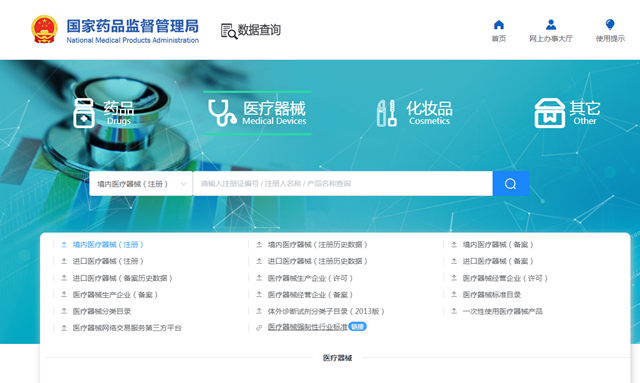The width and height of the screenshot is (640, 383).
Task: Click the 数据查询 heading text
Action: (x=259, y=30)
